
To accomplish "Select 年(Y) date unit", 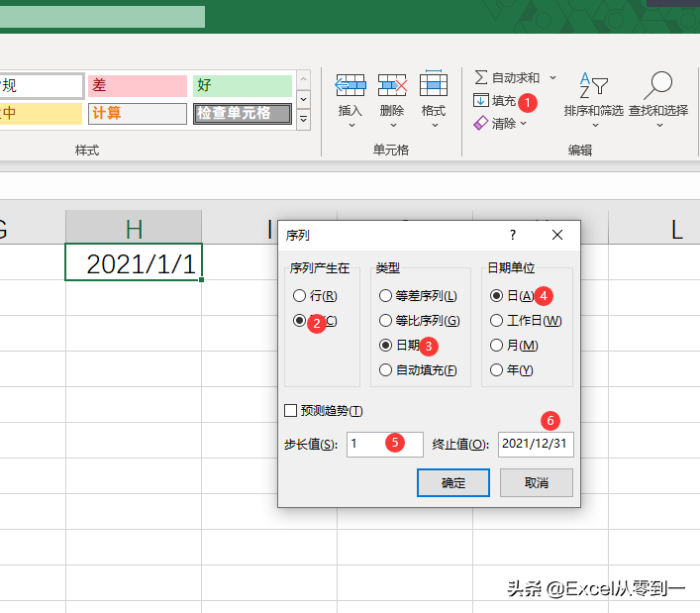I will click(x=496, y=370).
